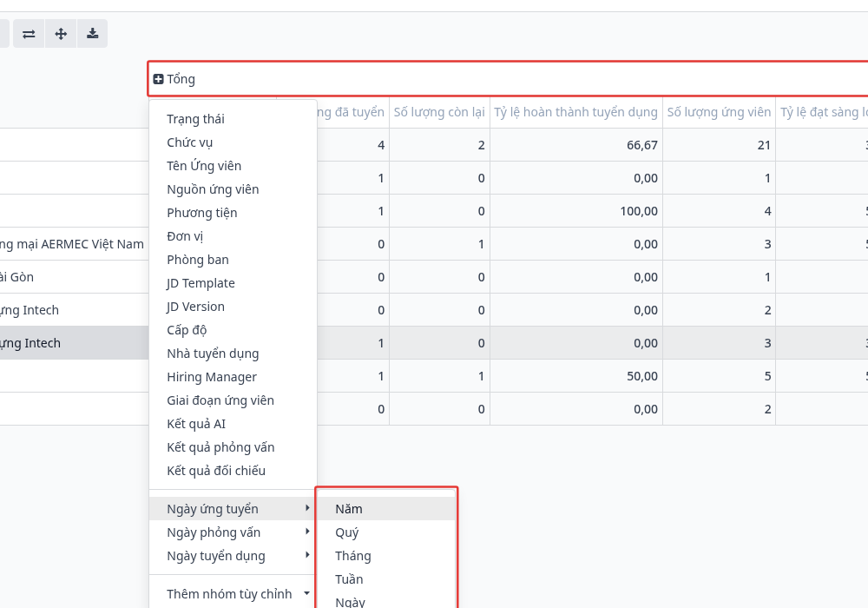Viewport: 868px width, 608px height.
Task: Expand Ngày phỏng vấn submenu
Action: tap(233, 532)
